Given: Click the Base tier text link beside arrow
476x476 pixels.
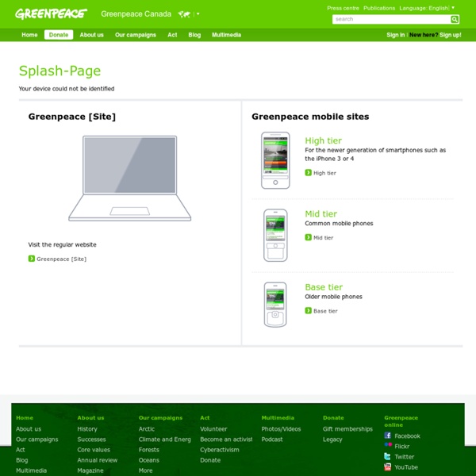Looking at the screenshot, I should [x=325, y=311].
